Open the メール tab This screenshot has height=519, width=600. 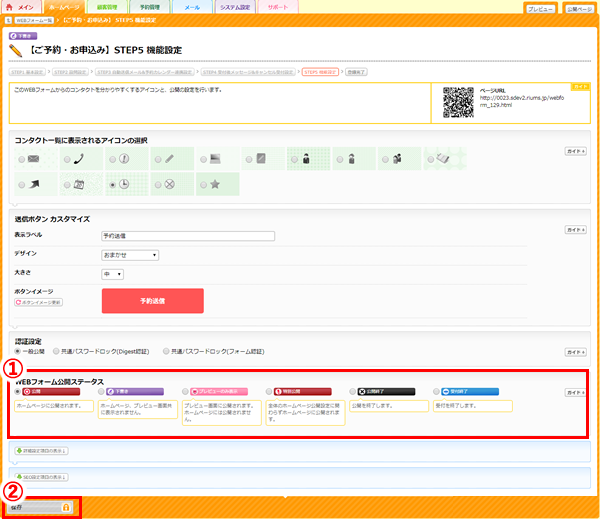(x=192, y=7)
